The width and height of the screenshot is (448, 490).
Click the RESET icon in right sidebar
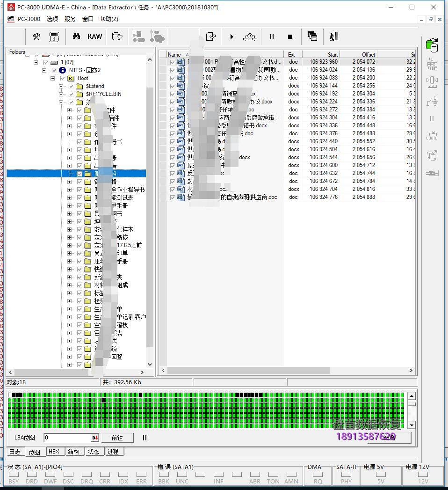point(432,65)
